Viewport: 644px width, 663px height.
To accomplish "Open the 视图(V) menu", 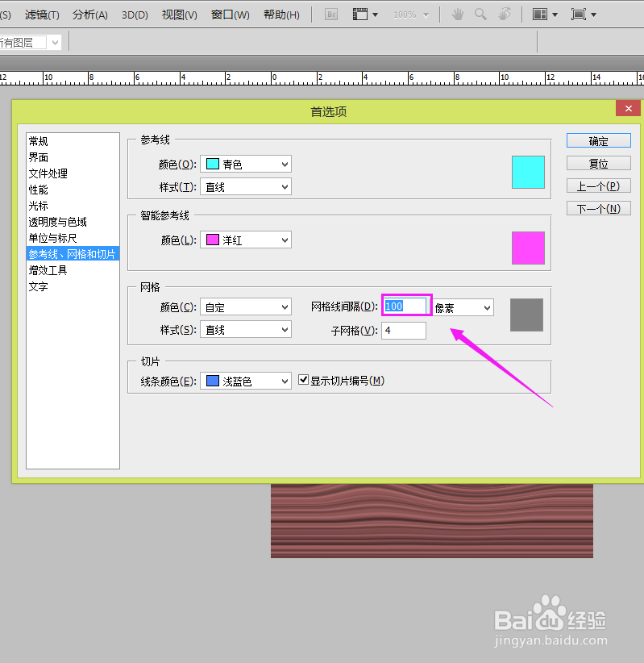I will click(179, 15).
